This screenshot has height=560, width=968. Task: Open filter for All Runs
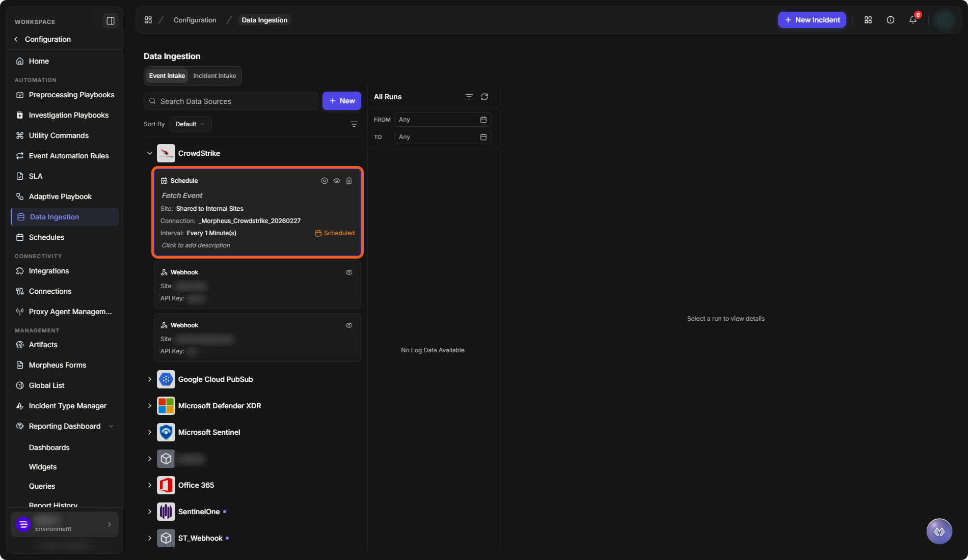(469, 97)
